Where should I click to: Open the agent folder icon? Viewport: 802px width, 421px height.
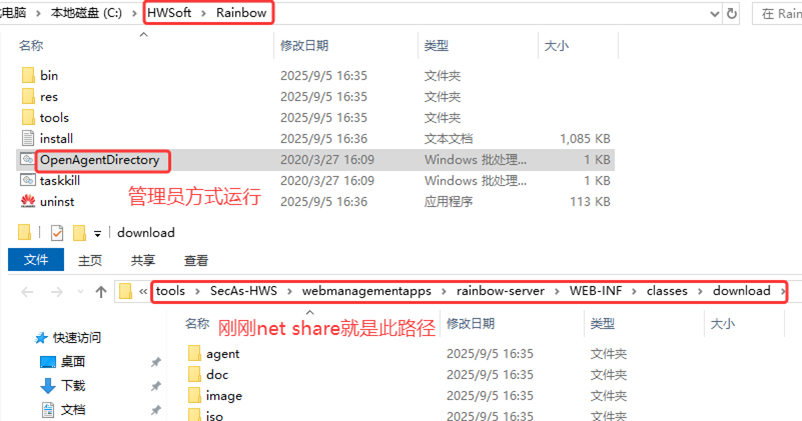coord(194,353)
